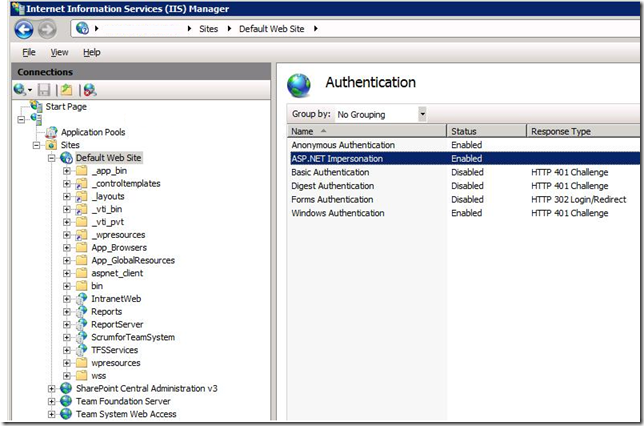Screen dimensions: 644x426
Task: Select the Anonymous Authentication row
Action: (463, 145)
